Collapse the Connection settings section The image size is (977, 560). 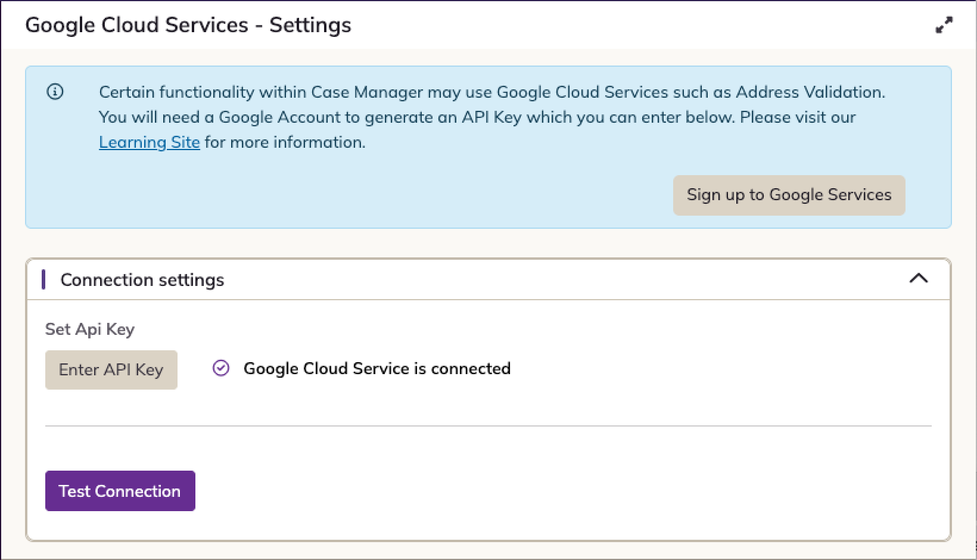(919, 278)
